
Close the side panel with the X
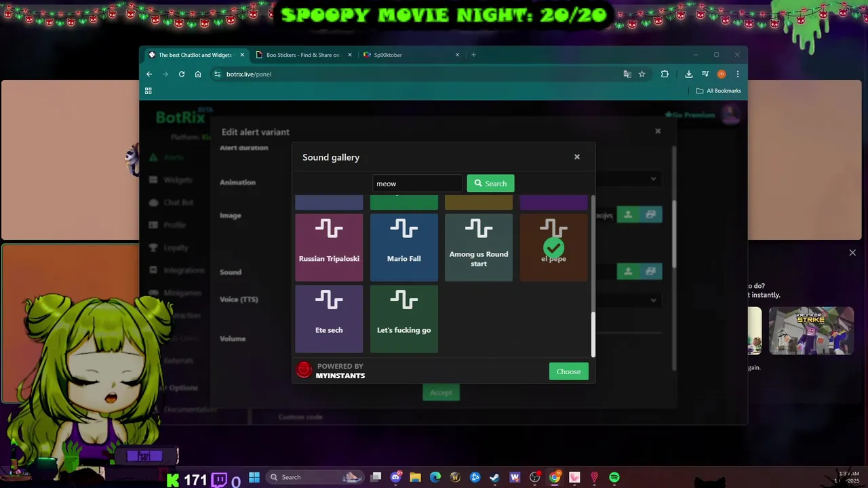852,253
